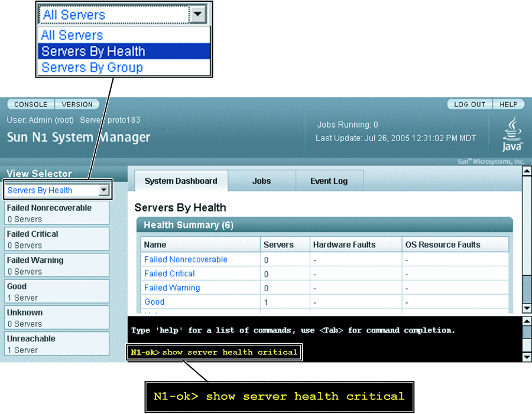Select Servers By Group option
The image size is (532, 414).
click(x=124, y=67)
